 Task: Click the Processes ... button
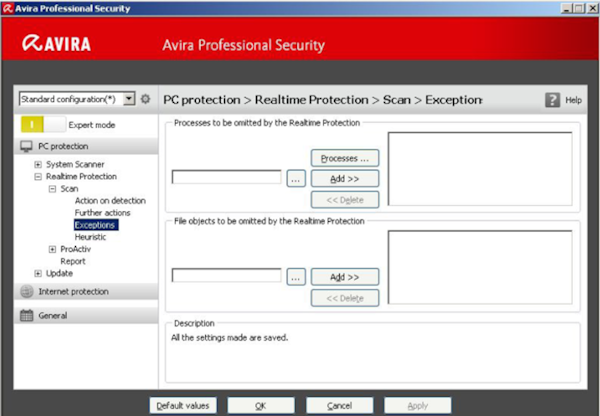point(345,158)
